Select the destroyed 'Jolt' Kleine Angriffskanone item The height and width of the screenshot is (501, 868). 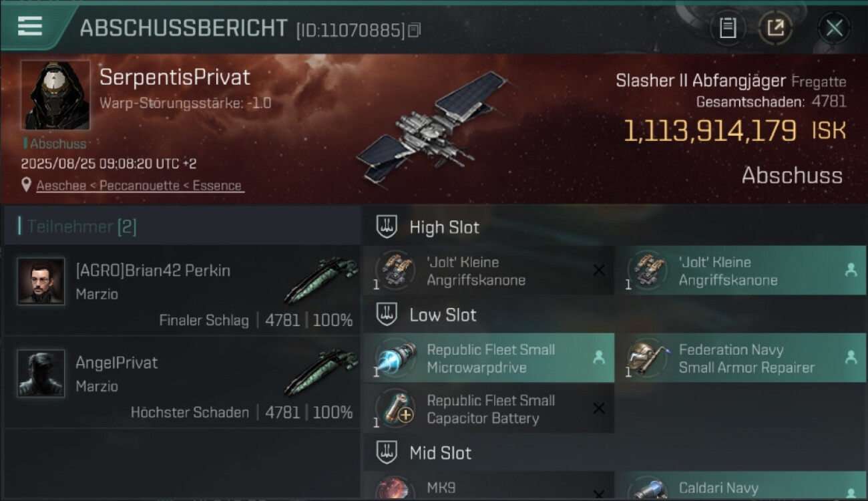(489, 271)
